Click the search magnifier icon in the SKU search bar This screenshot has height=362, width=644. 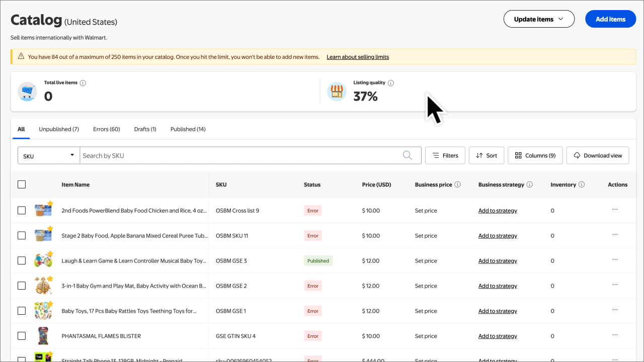(408, 155)
